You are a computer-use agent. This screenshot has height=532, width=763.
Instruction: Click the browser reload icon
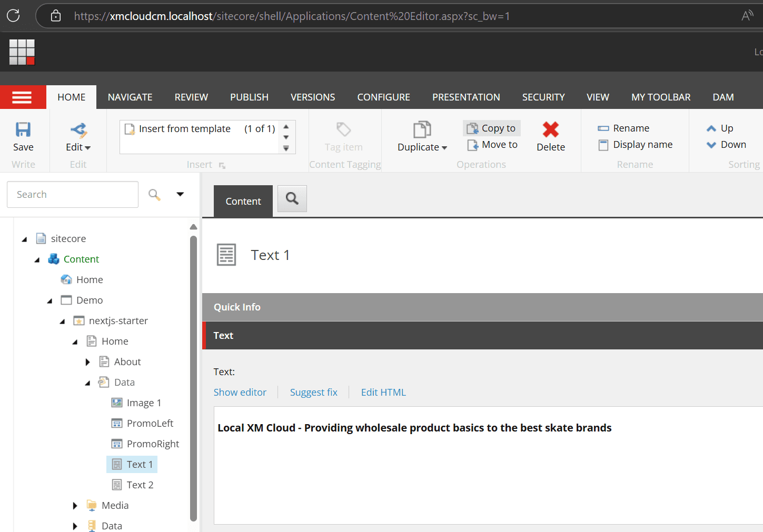coord(14,16)
